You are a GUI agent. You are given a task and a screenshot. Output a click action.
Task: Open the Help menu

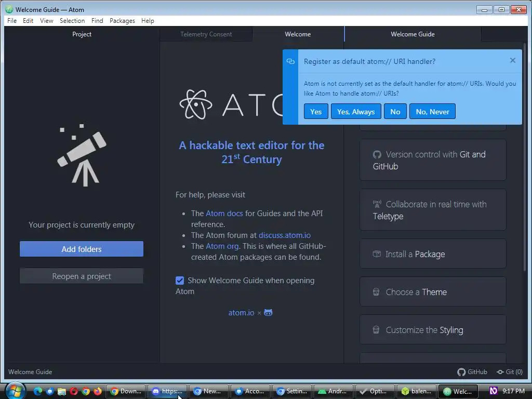tap(148, 21)
